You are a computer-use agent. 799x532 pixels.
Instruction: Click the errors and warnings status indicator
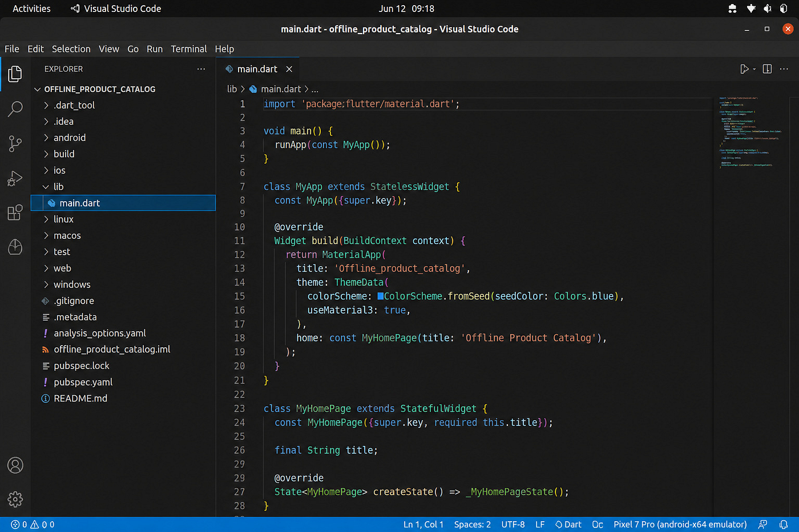33,525
